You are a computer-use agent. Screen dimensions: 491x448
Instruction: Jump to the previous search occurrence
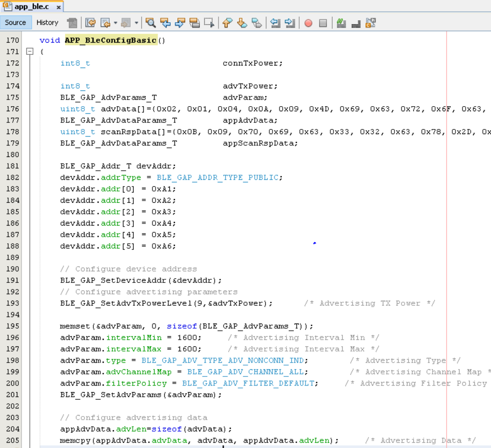tap(165, 23)
